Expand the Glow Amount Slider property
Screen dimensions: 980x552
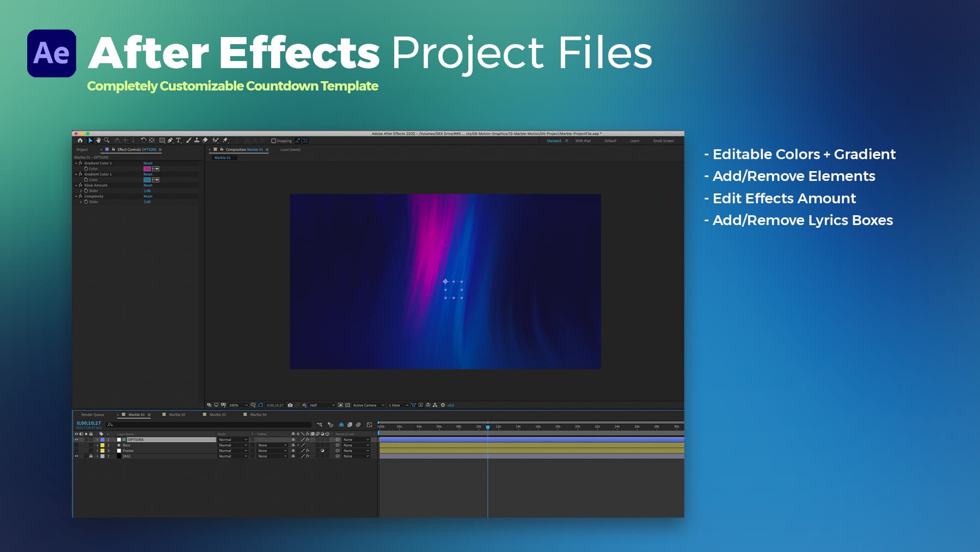(x=81, y=191)
